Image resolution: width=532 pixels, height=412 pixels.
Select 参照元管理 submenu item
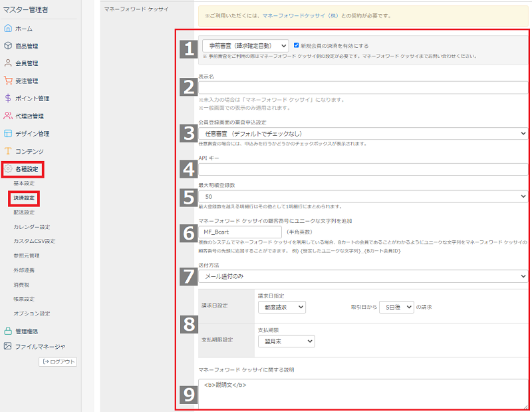coord(27,256)
